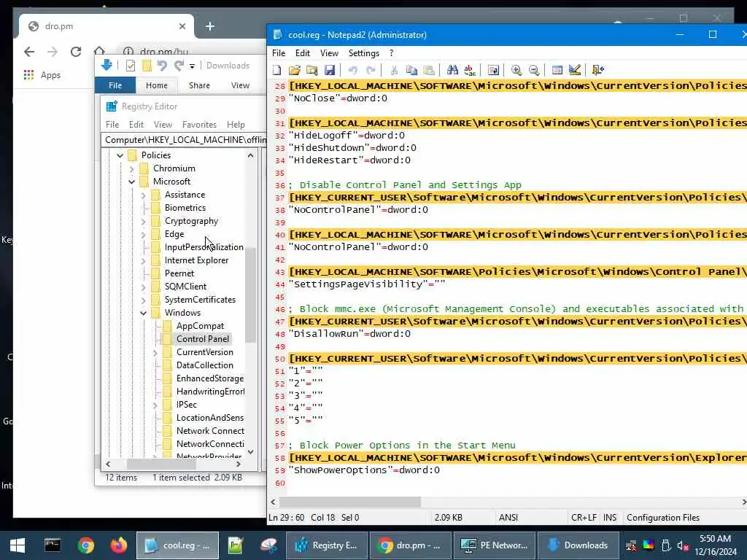
Task: Open Notepad2 File menu
Action: click(279, 53)
